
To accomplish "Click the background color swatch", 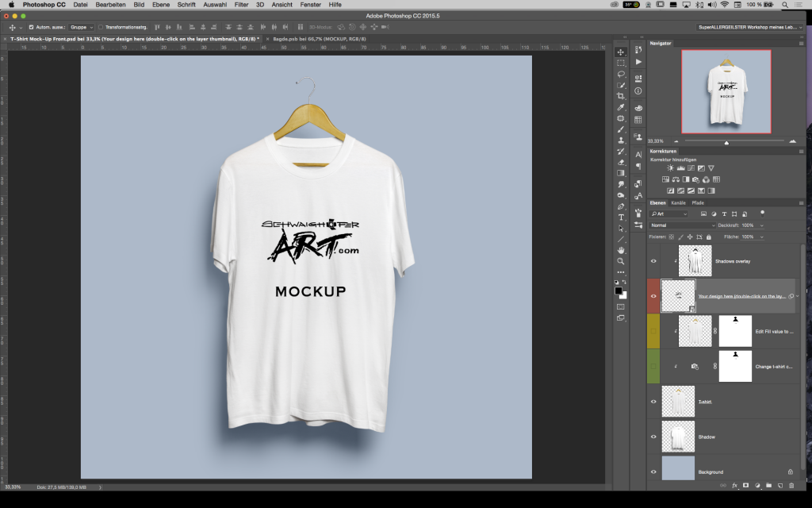I will click(623, 295).
